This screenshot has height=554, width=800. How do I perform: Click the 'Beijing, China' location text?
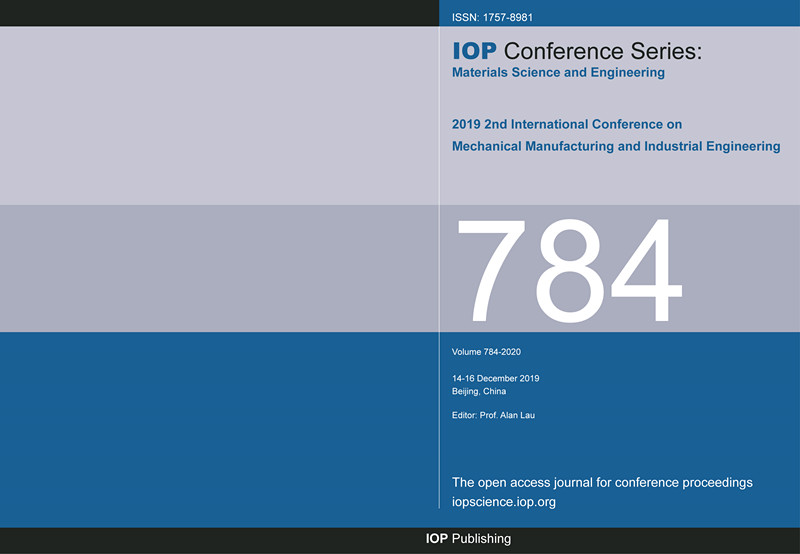pyautogui.click(x=479, y=392)
